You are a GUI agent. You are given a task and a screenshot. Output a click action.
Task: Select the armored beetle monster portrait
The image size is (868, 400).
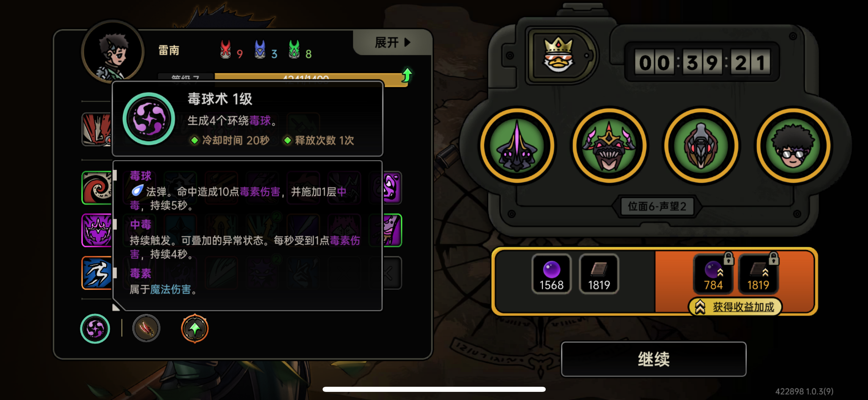[701, 146]
